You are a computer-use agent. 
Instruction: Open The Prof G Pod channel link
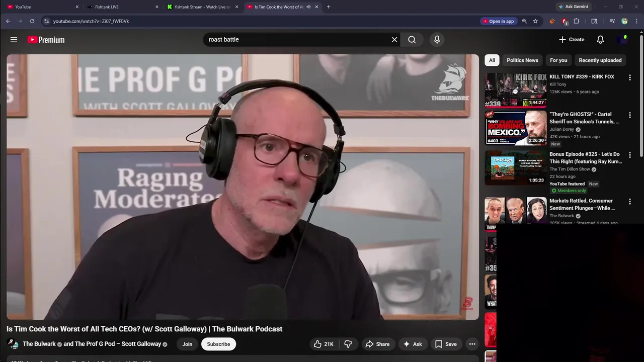point(118,344)
